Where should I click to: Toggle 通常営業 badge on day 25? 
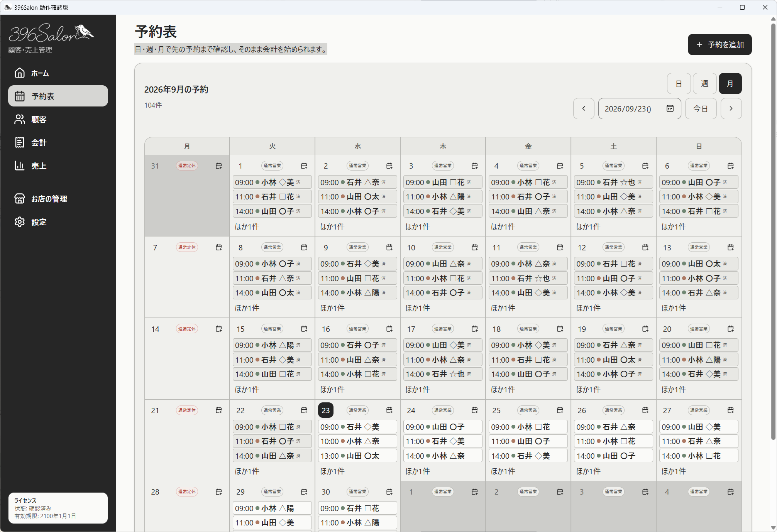(528, 410)
